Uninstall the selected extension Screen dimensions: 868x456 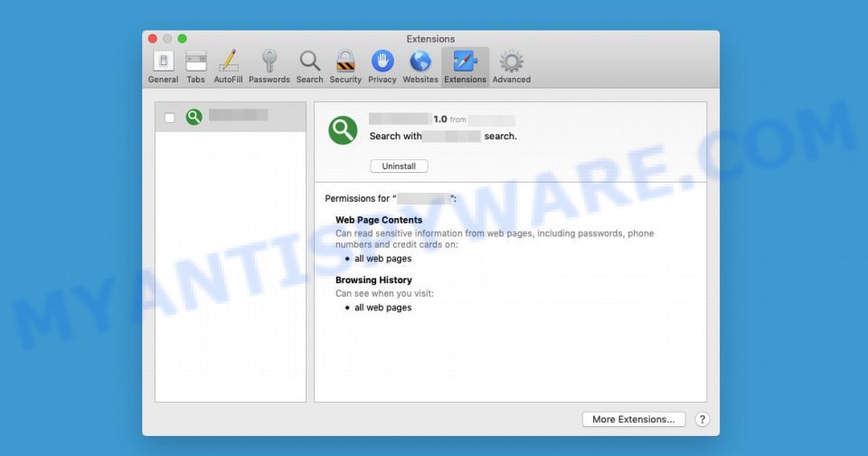coord(399,166)
